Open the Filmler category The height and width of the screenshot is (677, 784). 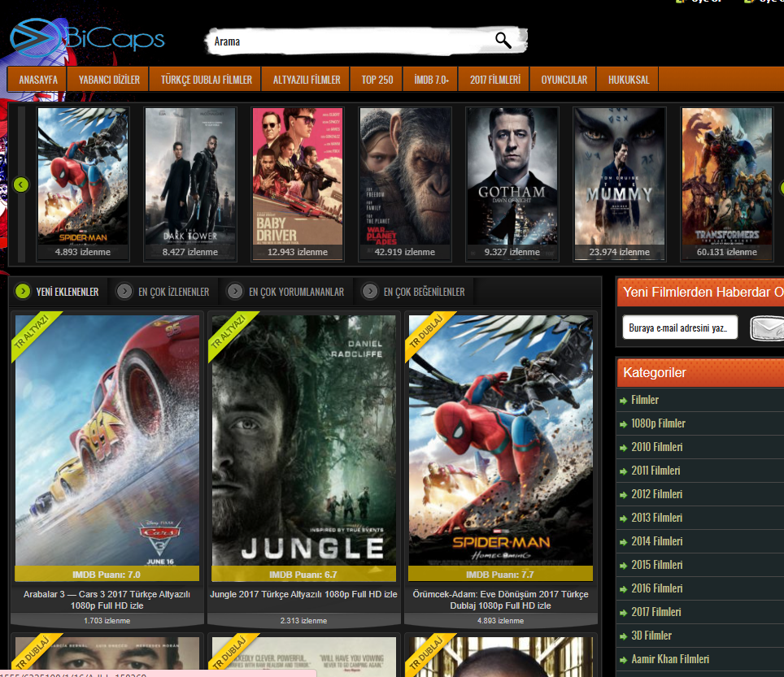pos(644,400)
